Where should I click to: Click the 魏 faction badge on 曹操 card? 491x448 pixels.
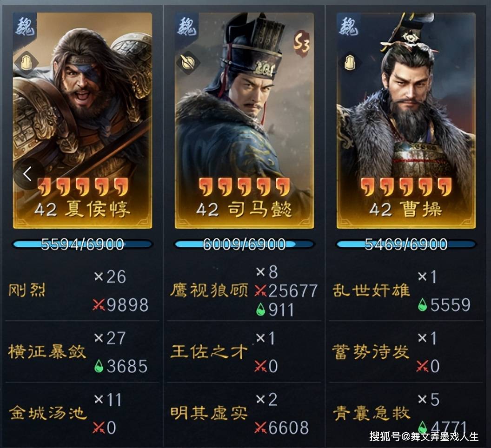point(349,26)
